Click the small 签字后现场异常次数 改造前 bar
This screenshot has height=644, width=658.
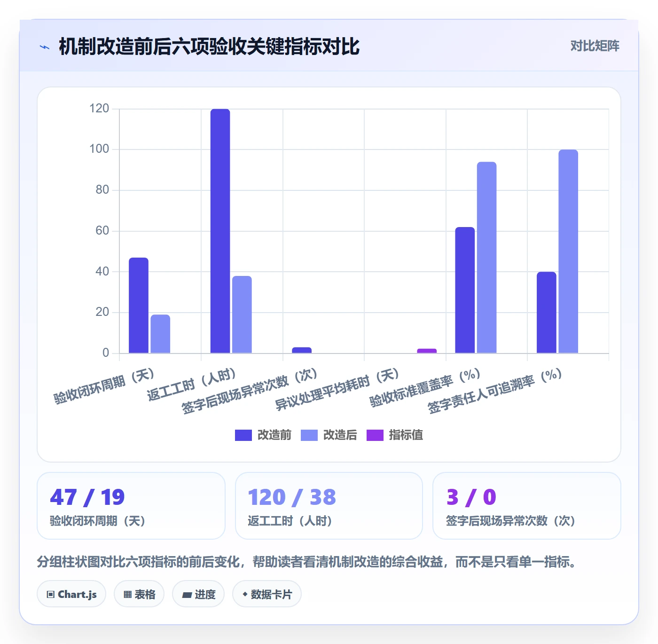pyautogui.click(x=302, y=350)
